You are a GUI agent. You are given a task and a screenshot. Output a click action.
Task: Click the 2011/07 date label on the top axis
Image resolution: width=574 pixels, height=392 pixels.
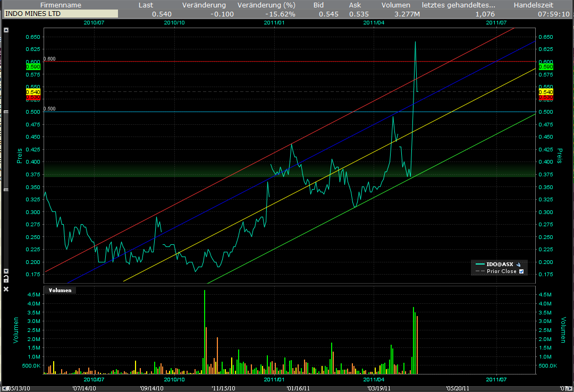496,23
